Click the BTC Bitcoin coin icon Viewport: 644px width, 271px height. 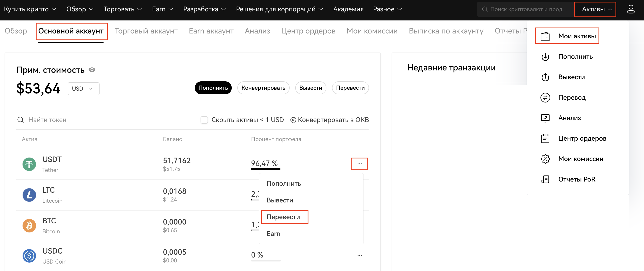tap(29, 225)
